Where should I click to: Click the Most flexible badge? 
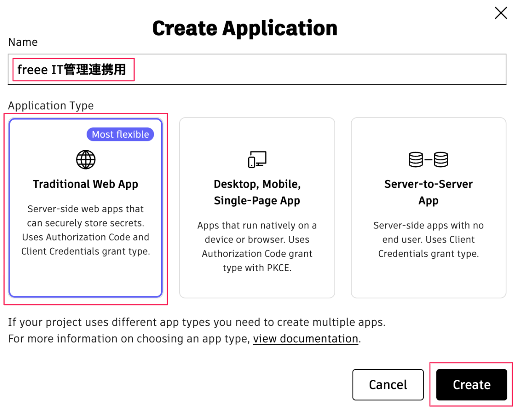click(120, 134)
